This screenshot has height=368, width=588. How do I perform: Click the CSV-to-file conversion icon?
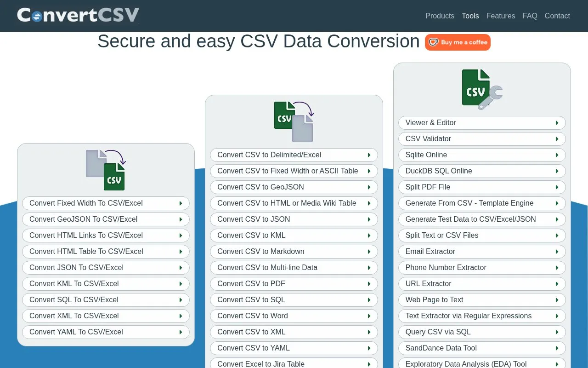294,121
